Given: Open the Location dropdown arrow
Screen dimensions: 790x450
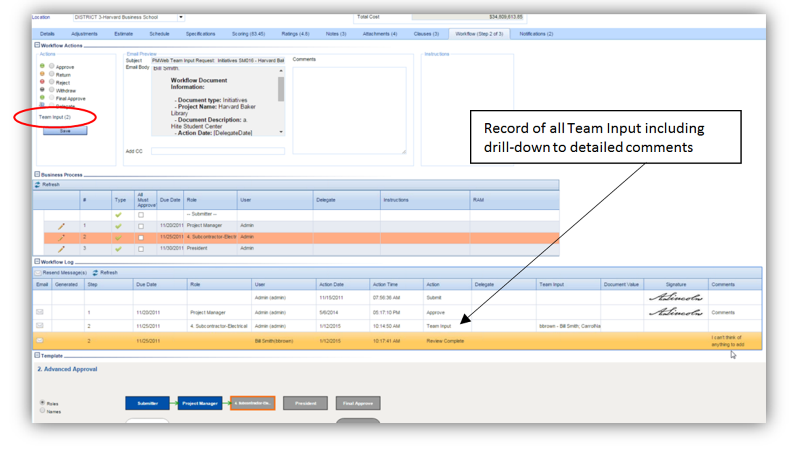Looking at the screenshot, I should click(180, 17).
